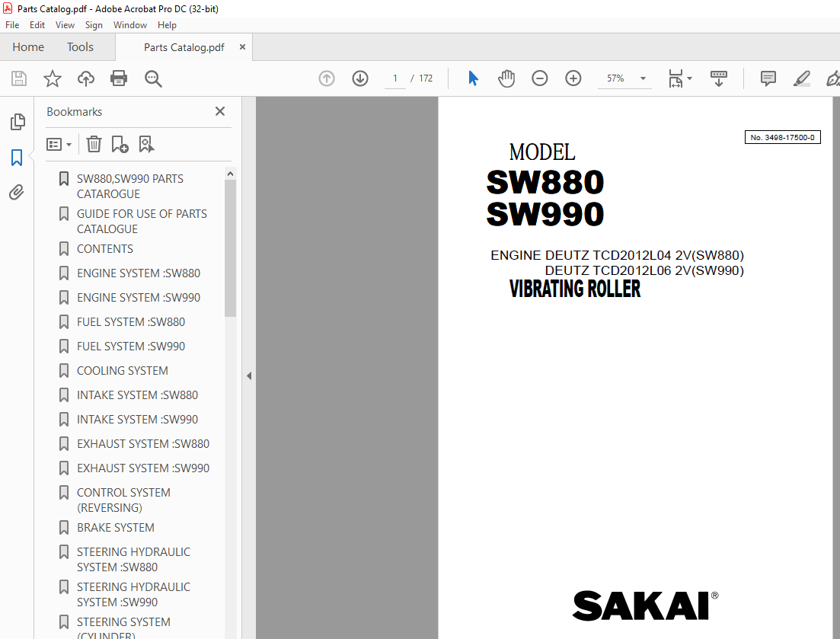Open the Attachments paperclip panel

tap(17, 192)
